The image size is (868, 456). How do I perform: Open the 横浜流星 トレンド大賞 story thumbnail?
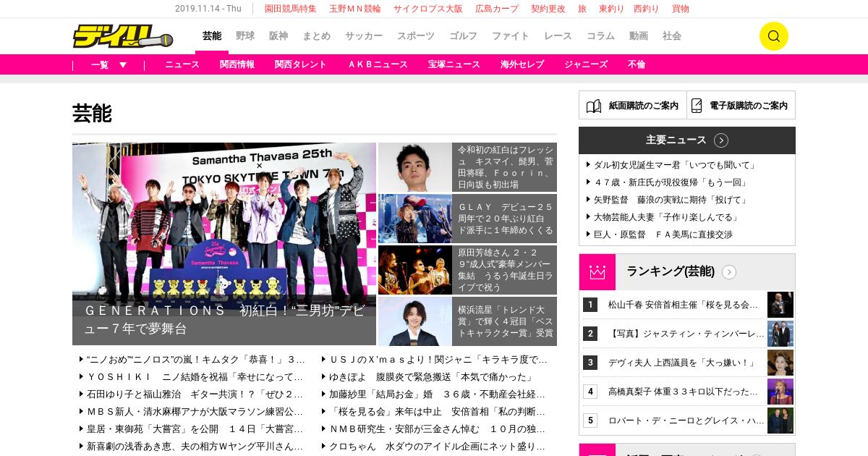[415, 321]
